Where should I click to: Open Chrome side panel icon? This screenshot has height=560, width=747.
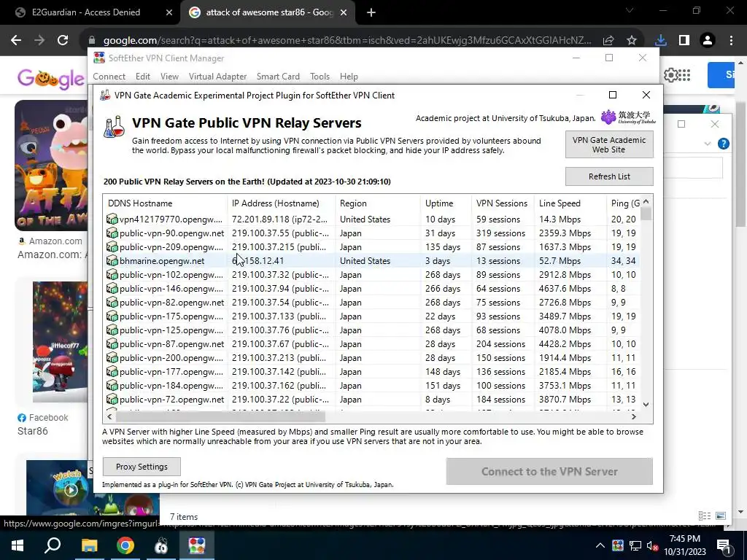pyautogui.click(x=684, y=41)
